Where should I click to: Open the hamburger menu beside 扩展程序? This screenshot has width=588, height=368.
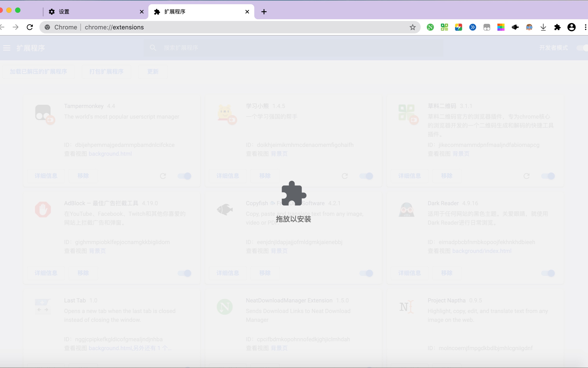point(7,48)
